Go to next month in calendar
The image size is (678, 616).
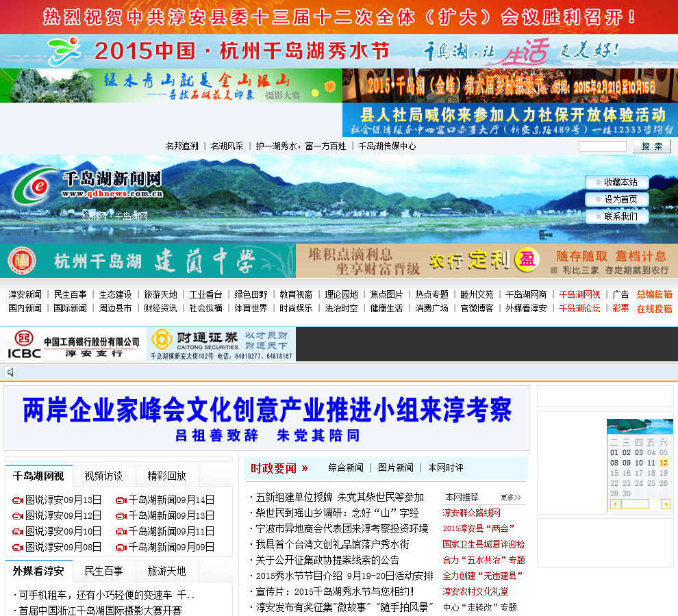click(666, 504)
